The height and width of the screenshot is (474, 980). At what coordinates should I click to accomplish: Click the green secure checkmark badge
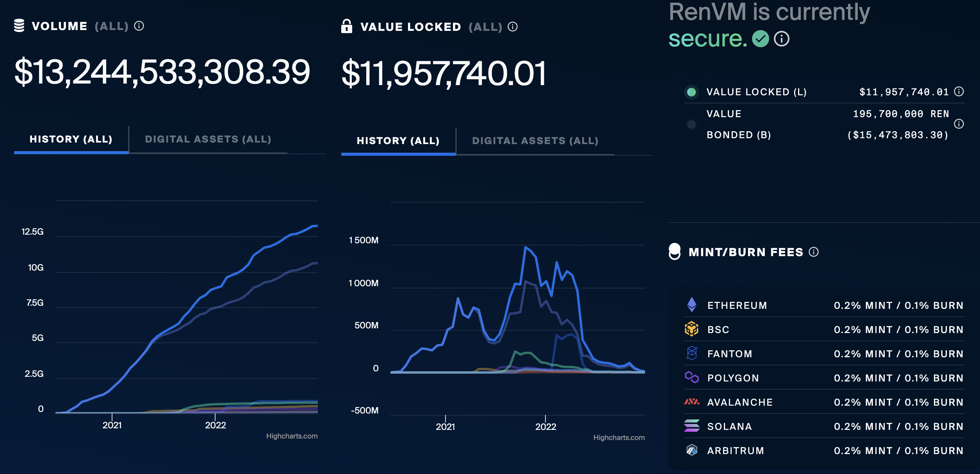coord(760,39)
